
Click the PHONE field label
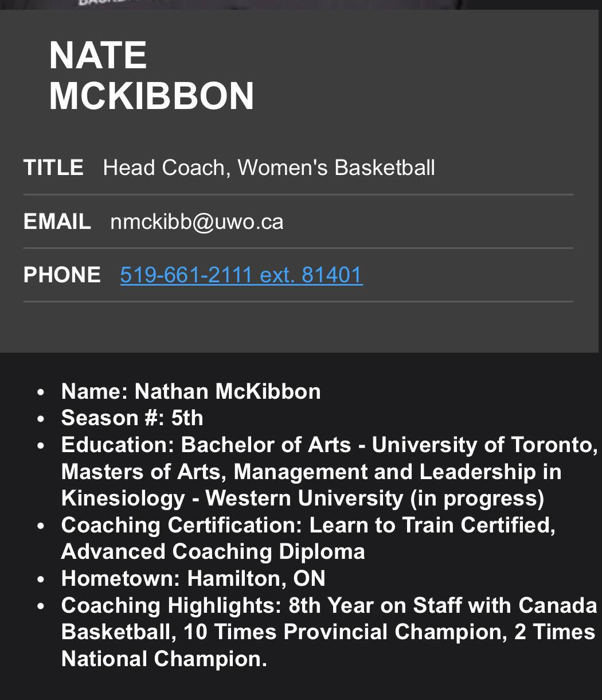pos(62,275)
